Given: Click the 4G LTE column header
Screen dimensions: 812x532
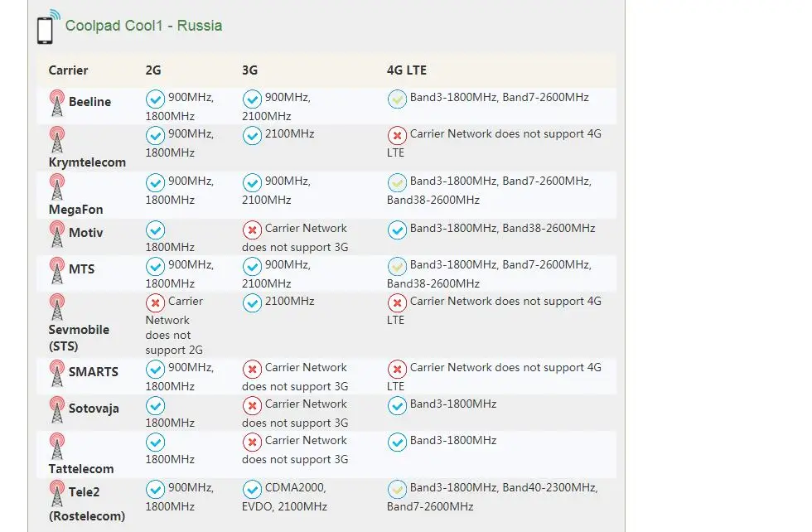Looking at the screenshot, I should (x=407, y=70).
